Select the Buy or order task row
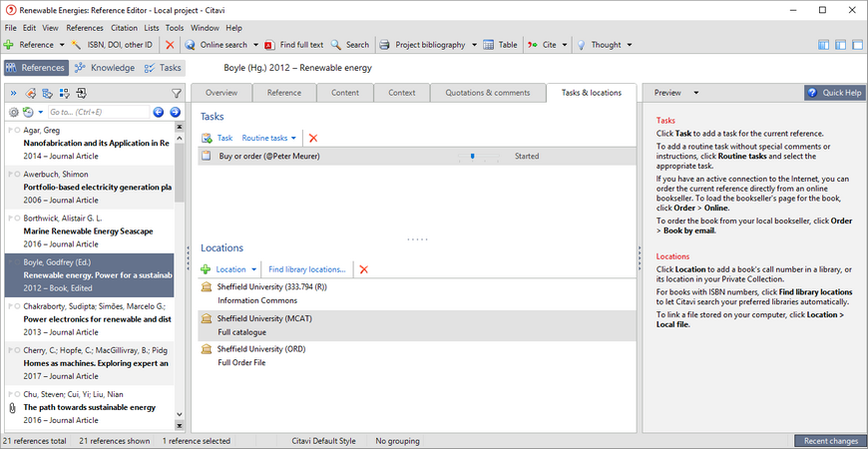Screen dimensions: 868x449 pos(417,156)
